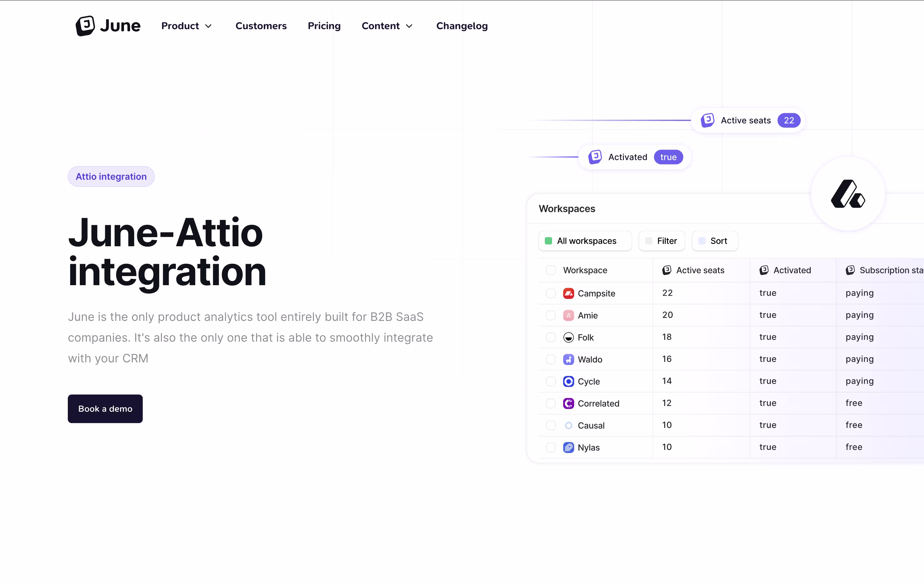Click the Nylas workspace icon
Viewport: 924px width, 584px height.
568,447
